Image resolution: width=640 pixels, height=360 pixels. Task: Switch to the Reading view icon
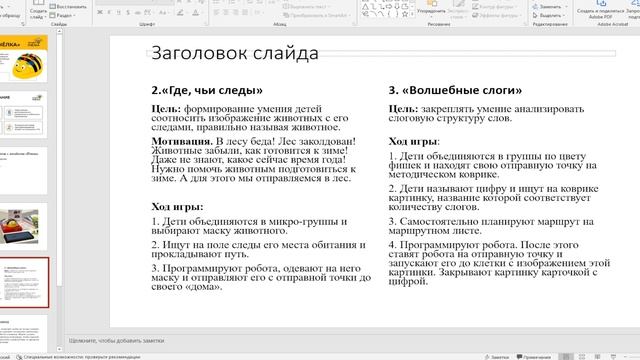(x=598, y=357)
